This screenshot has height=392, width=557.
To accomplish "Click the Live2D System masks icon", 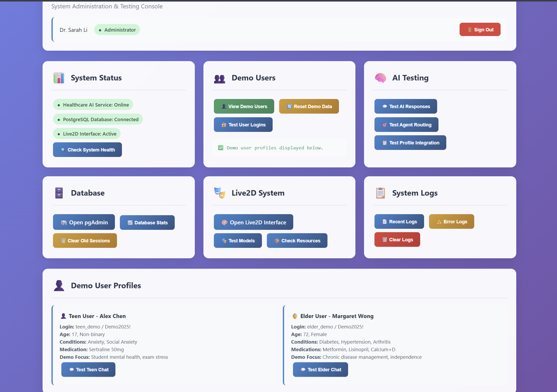I will 219,193.
